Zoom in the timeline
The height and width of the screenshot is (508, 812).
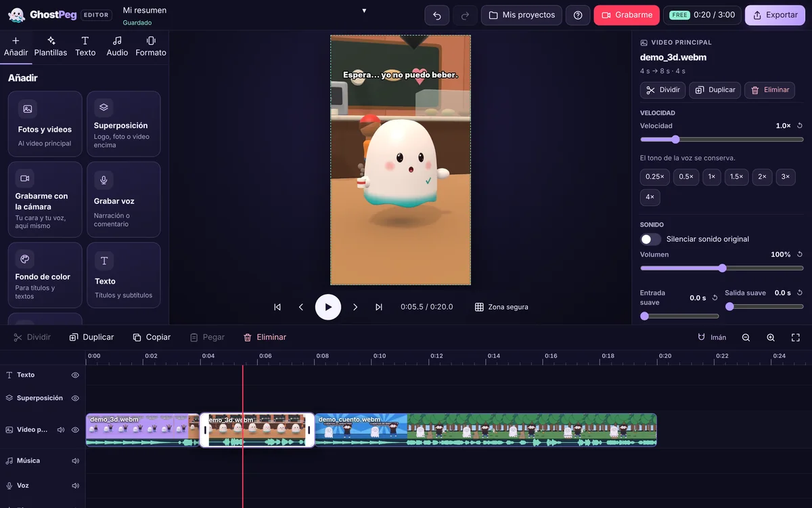[771, 337]
